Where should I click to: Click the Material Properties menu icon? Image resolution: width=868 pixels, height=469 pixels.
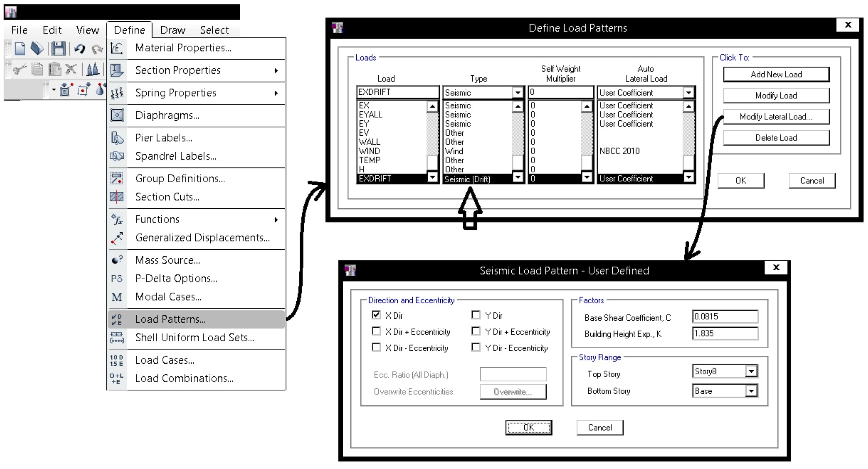[117, 48]
